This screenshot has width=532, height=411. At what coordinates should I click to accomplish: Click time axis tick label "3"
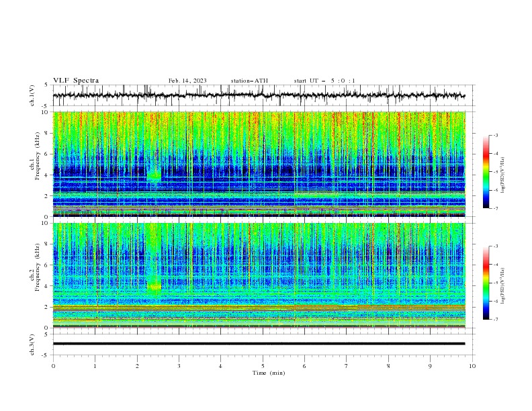[x=179, y=366]
